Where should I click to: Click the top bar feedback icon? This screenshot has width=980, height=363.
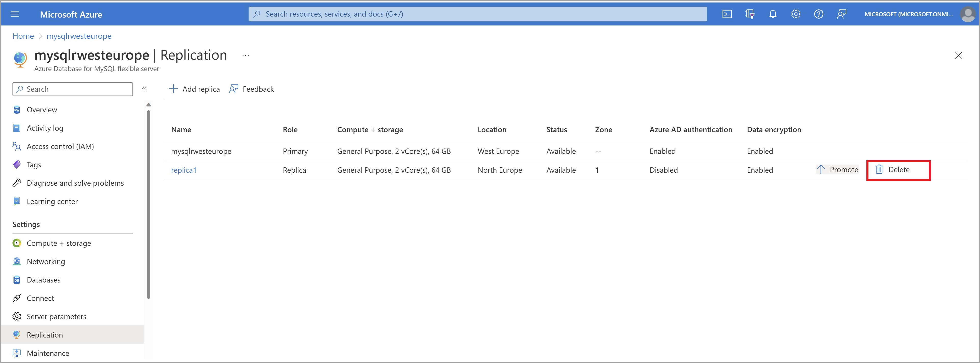click(841, 14)
